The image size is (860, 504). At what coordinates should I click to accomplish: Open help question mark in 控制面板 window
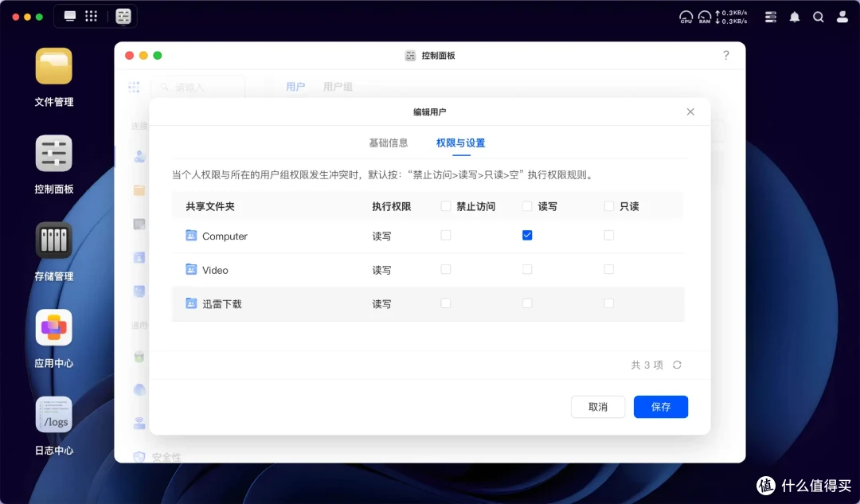(x=726, y=55)
